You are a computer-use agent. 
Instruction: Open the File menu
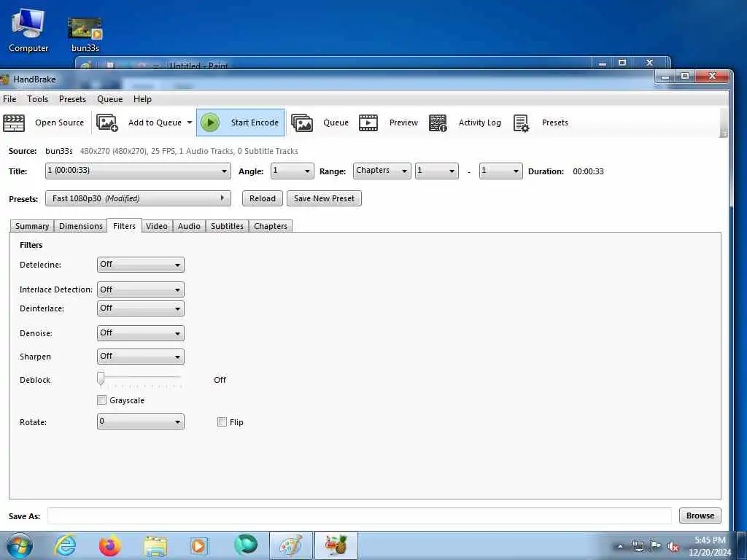point(9,99)
